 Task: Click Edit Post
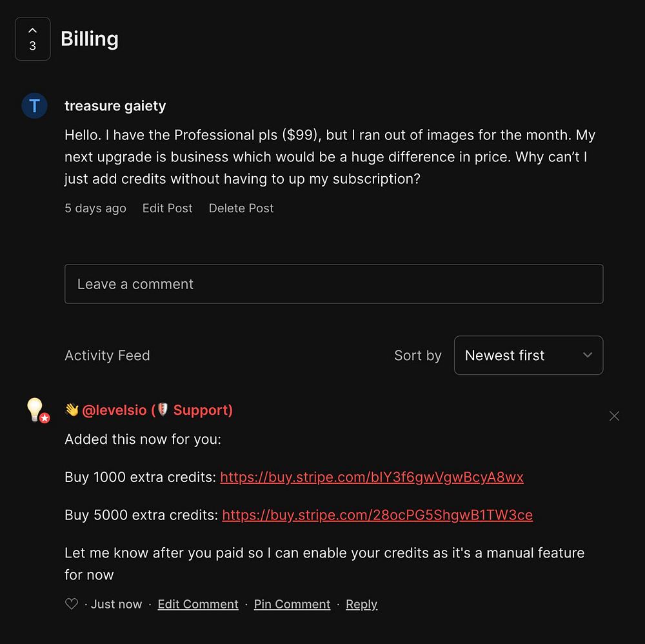point(168,208)
